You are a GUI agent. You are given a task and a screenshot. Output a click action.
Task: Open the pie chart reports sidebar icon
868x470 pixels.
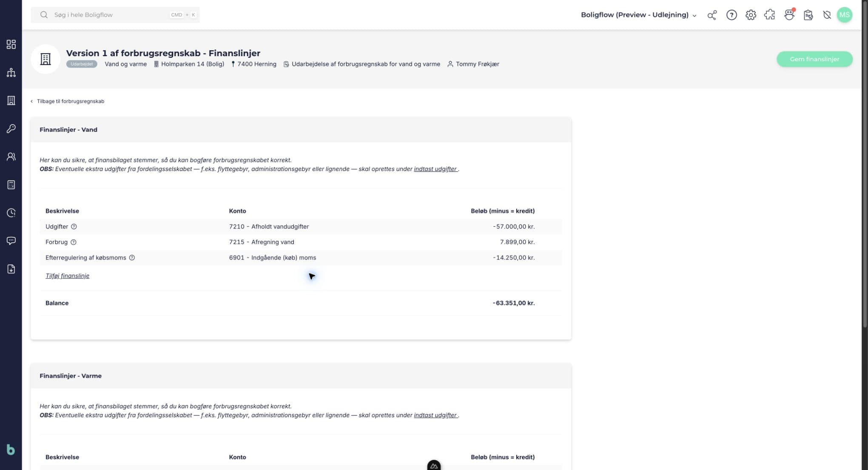pos(11,213)
